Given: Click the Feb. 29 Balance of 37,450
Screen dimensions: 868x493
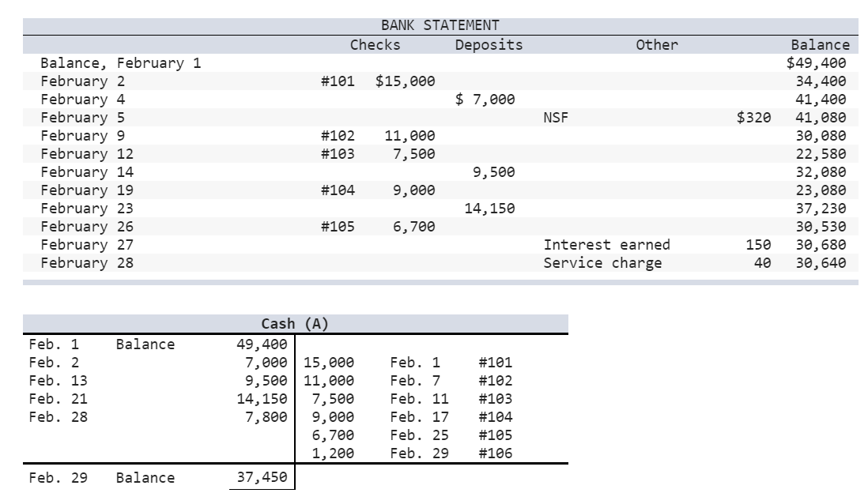Looking at the screenshot, I should tap(262, 476).
